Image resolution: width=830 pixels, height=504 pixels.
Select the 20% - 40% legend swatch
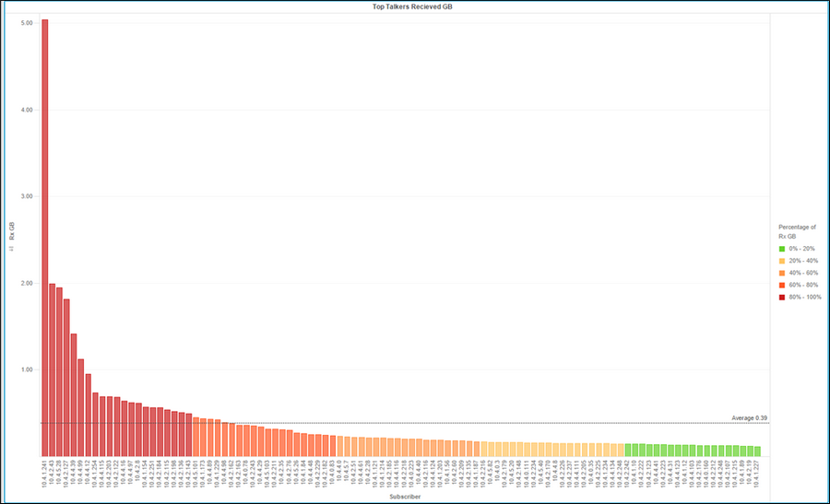[x=782, y=261]
